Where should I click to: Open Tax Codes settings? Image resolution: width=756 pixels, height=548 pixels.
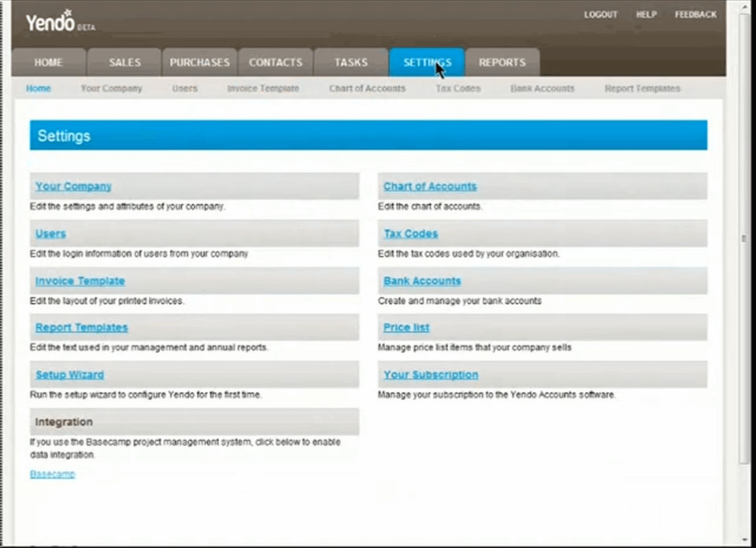411,234
